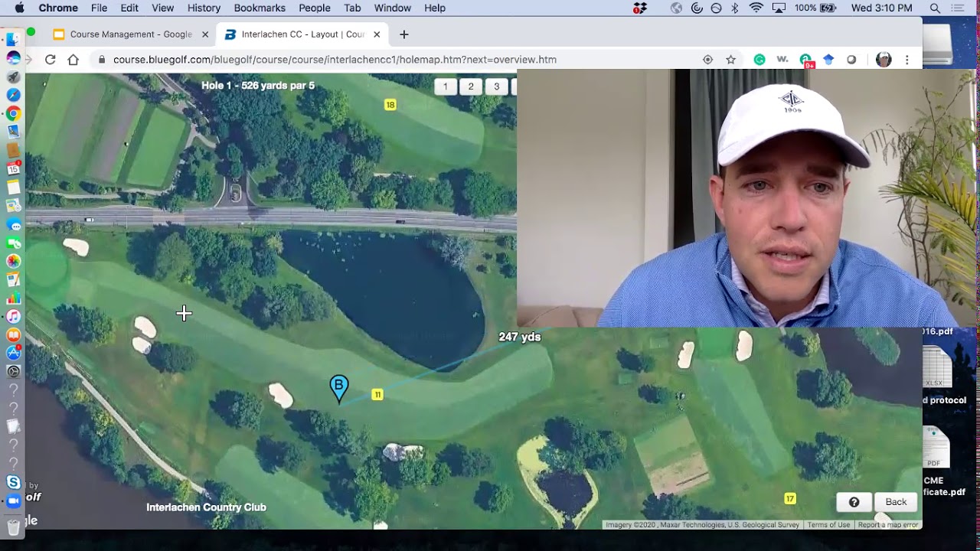Screen dimensions: 980x551
Task: Open Spotlight search
Action: [935, 8]
